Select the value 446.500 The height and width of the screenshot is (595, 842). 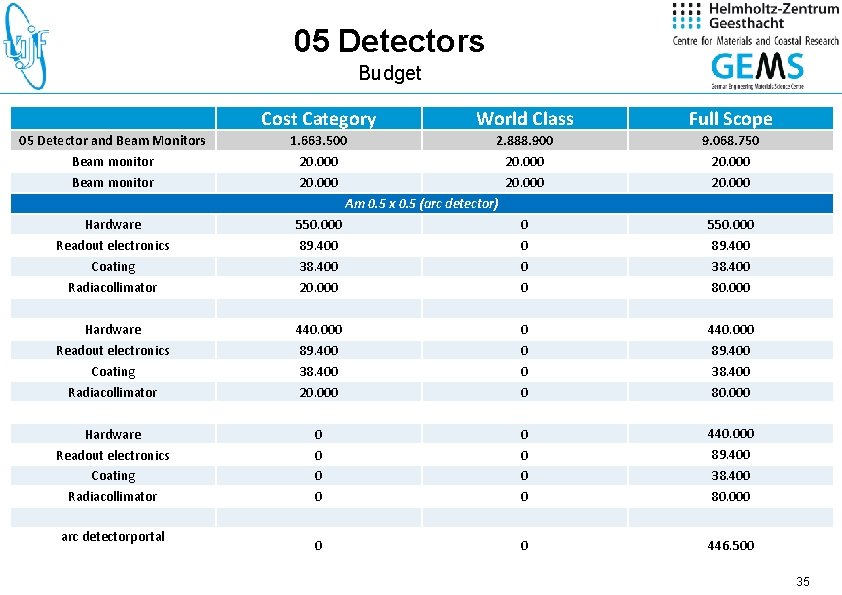point(730,546)
